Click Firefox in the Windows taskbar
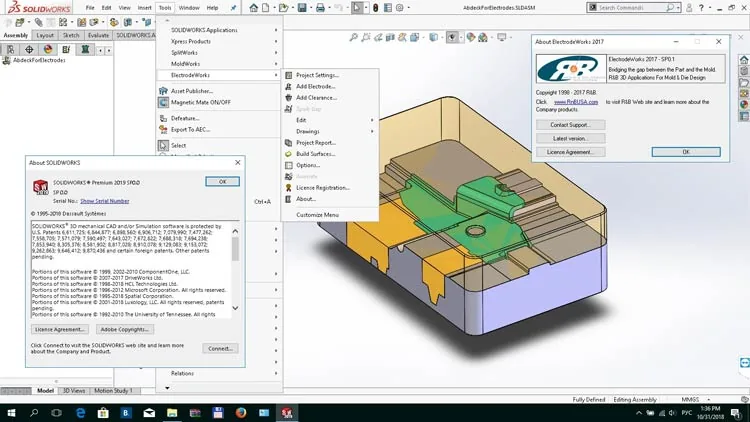Viewport: 750px width, 422px height. point(241,412)
